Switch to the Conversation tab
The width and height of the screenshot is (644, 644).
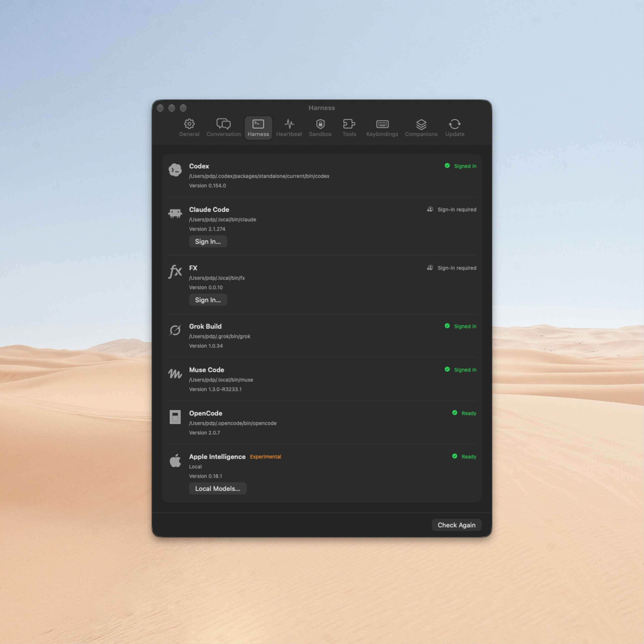[223, 128]
